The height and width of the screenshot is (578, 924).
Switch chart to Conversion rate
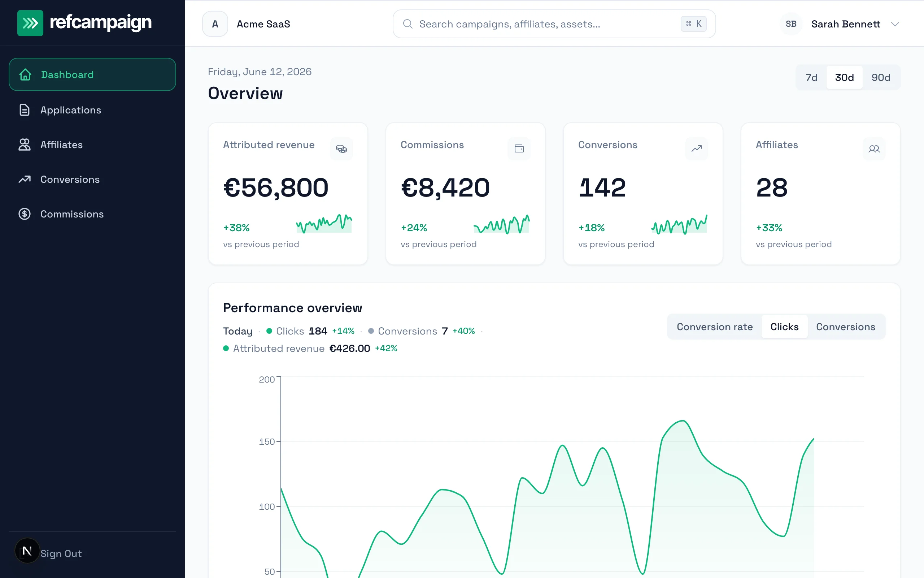tap(715, 327)
